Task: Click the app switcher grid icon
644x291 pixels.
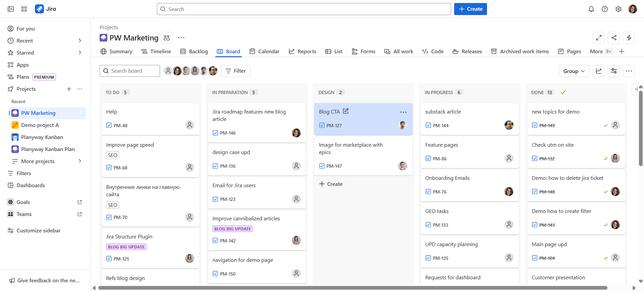Action: pos(24,9)
